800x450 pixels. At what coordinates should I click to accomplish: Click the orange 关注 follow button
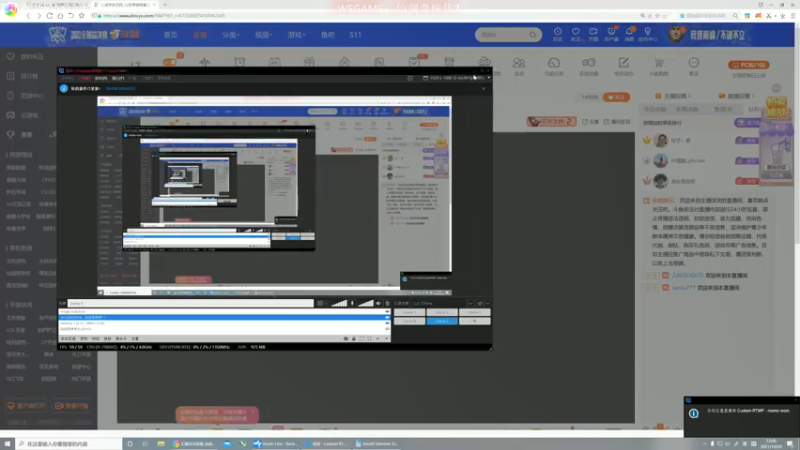[x=616, y=97]
